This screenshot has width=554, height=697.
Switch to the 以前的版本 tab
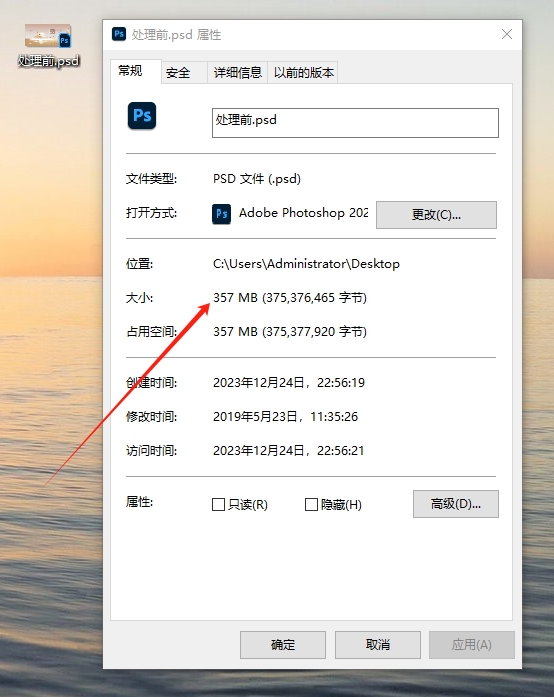tap(303, 72)
